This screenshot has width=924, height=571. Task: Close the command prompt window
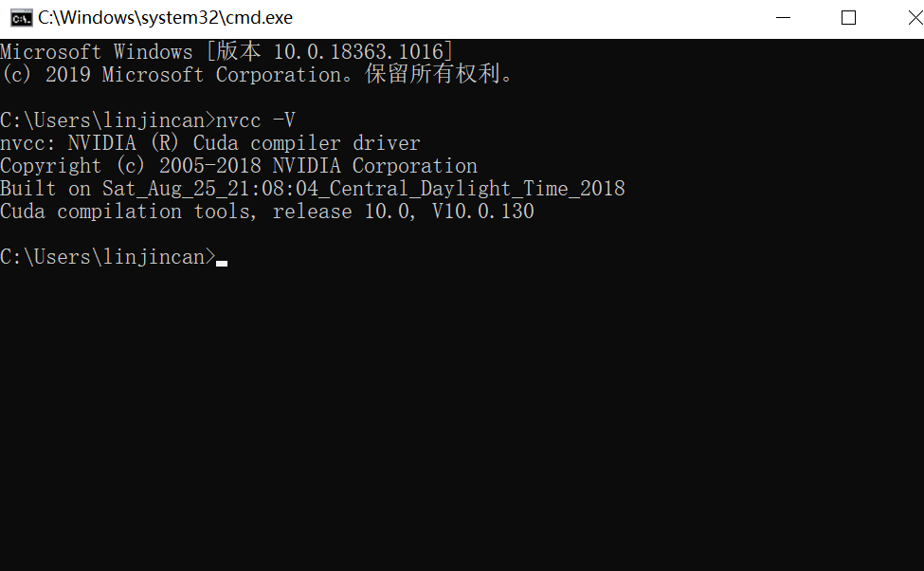pyautogui.click(x=915, y=18)
